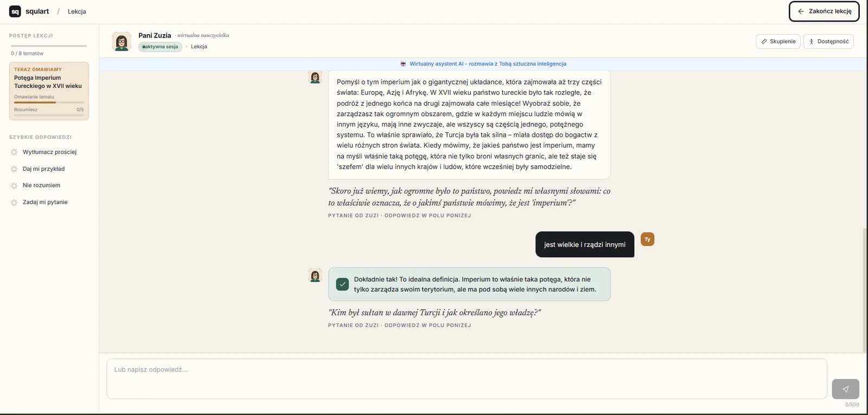Click the paper-plane send button
Viewport: 868px width, 415px height.
(845, 389)
